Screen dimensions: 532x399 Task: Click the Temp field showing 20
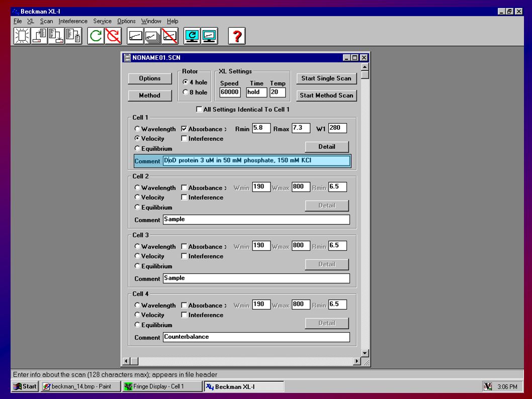pyautogui.click(x=278, y=92)
